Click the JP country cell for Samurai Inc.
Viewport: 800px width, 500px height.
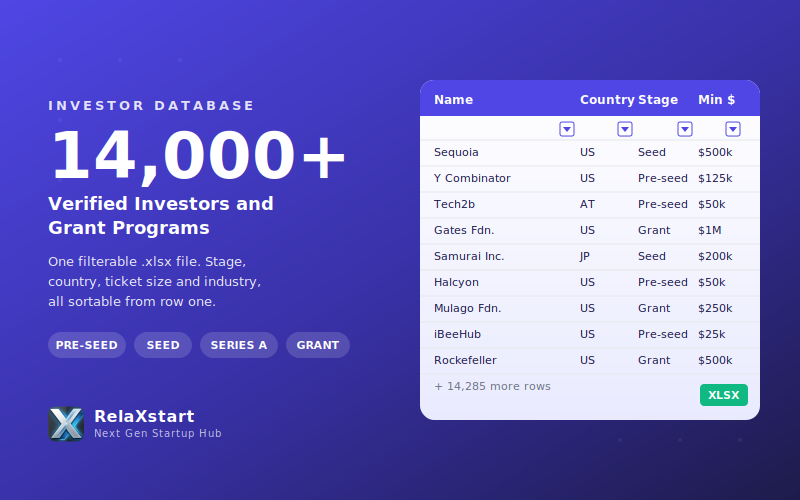coord(585,256)
